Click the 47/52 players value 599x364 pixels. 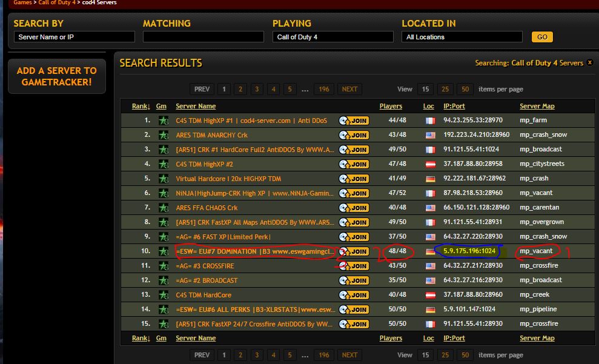(x=397, y=193)
